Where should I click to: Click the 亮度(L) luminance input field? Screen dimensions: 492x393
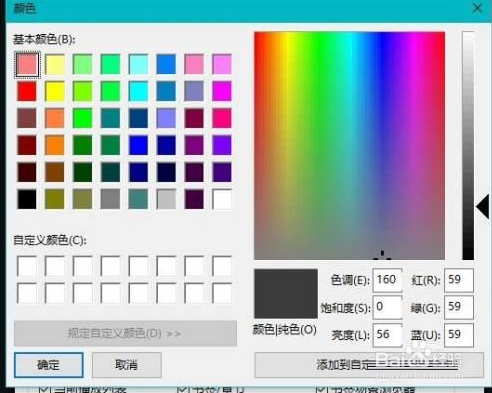point(387,335)
